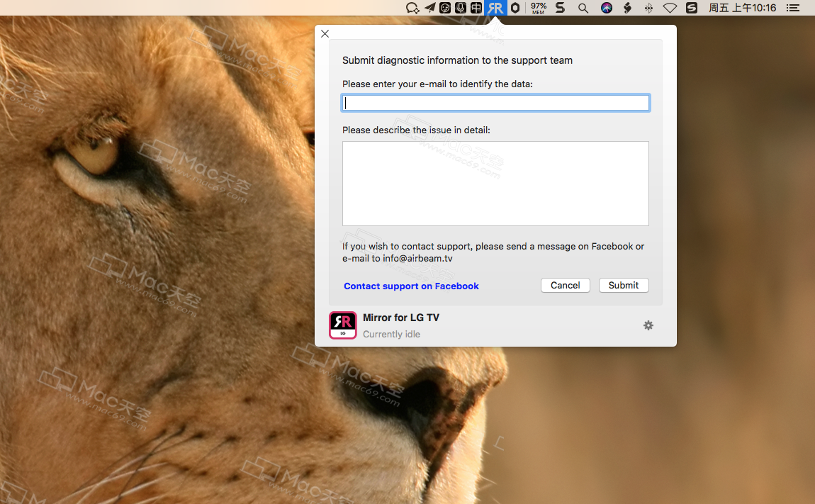Open Notification Center list icon
815x504 pixels.
pos(792,8)
